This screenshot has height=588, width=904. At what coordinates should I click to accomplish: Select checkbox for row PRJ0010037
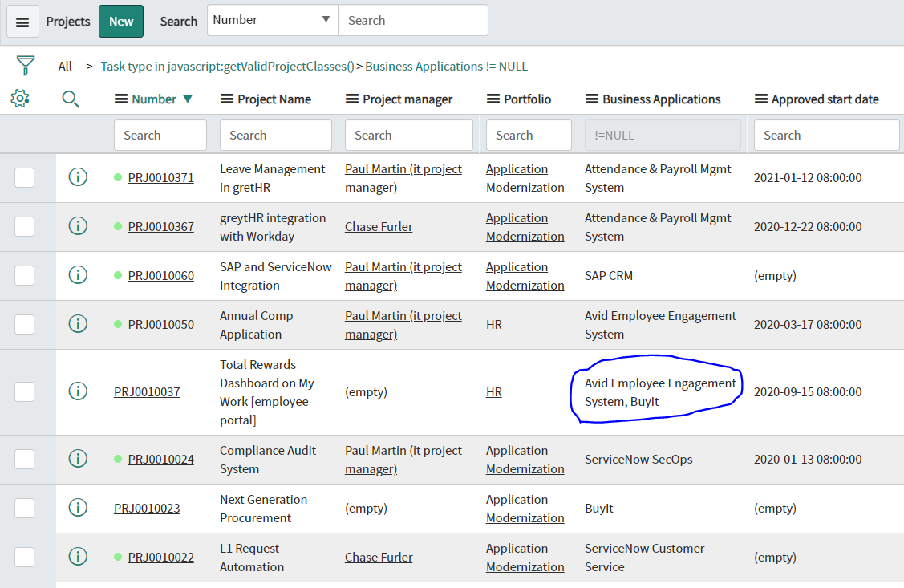coord(24,392)
